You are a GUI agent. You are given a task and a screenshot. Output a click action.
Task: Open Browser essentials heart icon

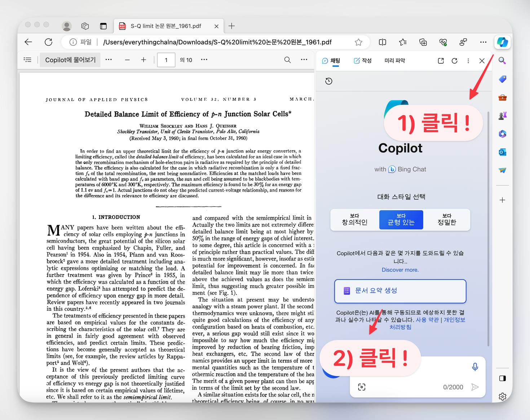(x=443, y=42)
